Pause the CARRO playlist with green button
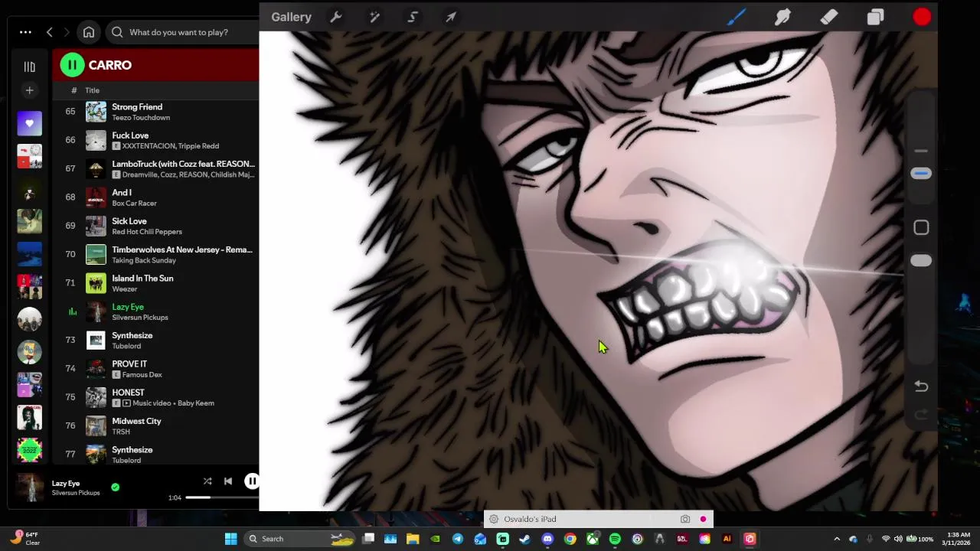The image size is (980, 551). click(x=72, y=65)
